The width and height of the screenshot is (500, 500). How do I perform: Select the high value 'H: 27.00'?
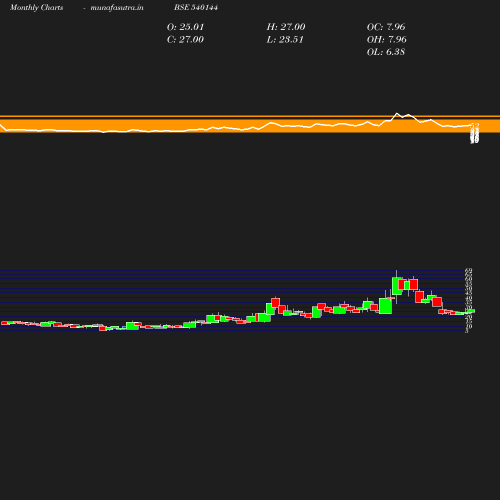[286, 27]
